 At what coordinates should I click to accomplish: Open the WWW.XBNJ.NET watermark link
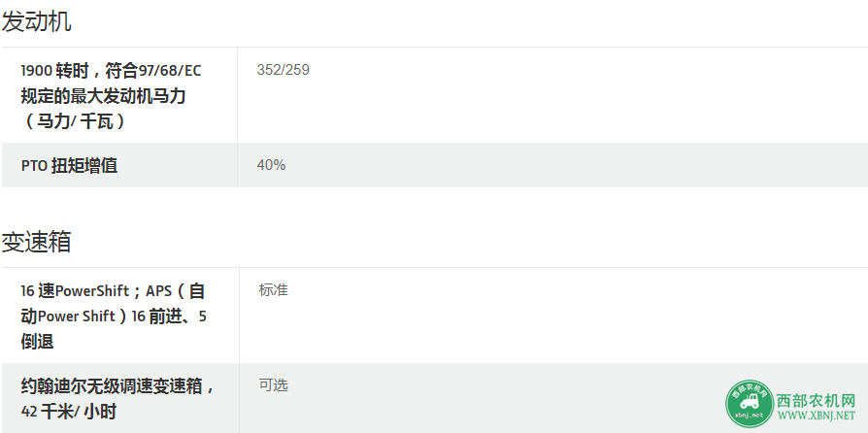[x=816, y=416]
